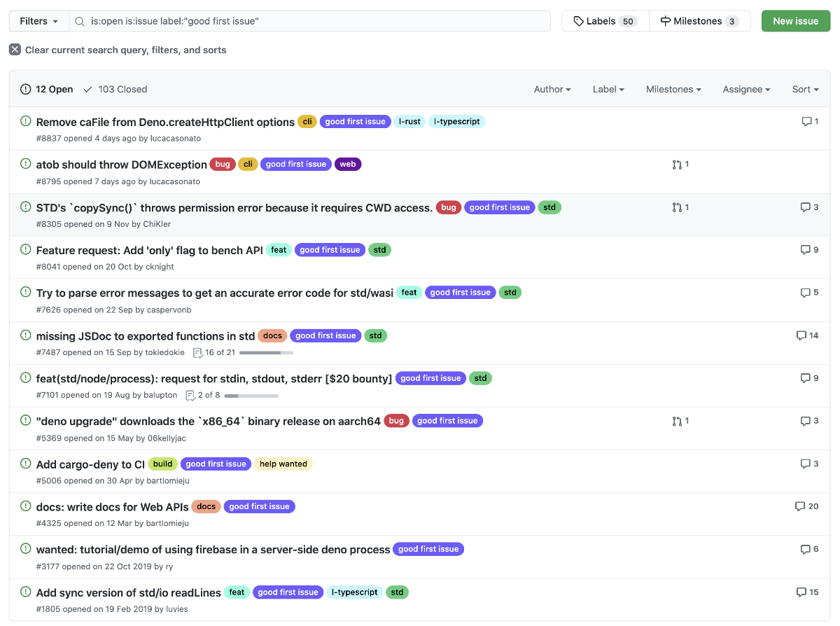840x626 pixels.
Task: Click the search magnifier icon in filter box
Action: 80,21
